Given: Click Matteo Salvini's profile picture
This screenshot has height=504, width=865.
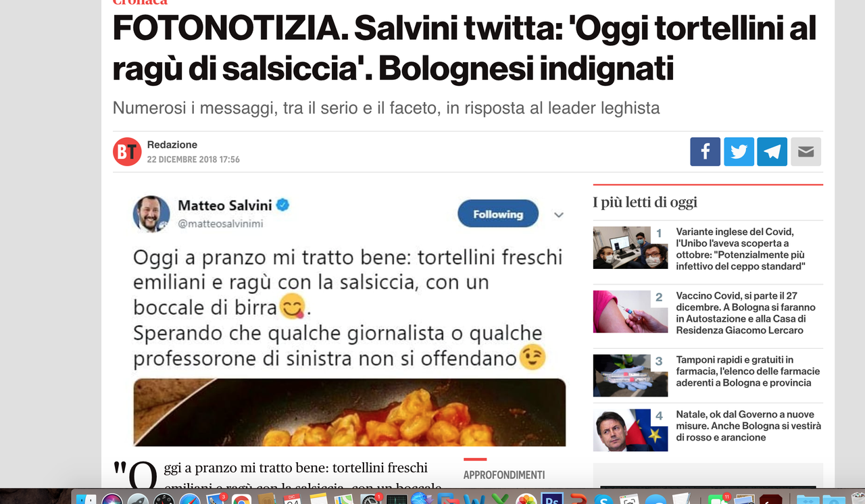Looking at the screenshot, I should [x=151, y=214].
